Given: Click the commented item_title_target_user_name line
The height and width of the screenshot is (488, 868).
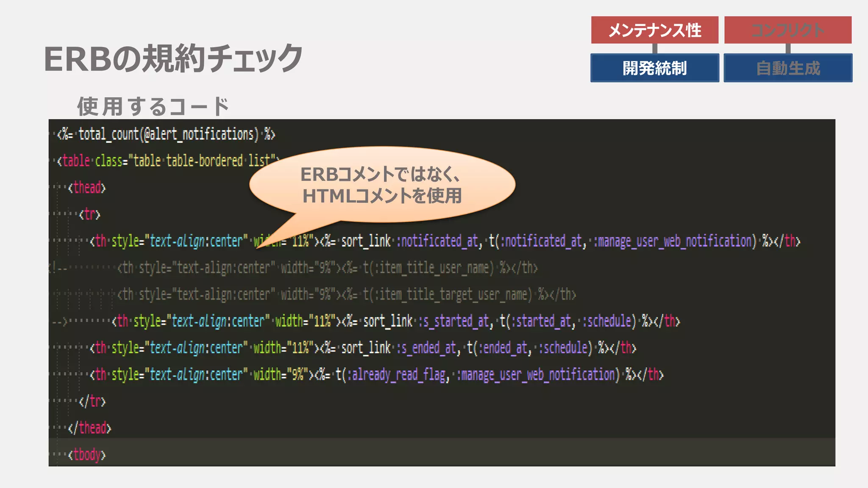Looking at the screenshot, I should click(x=347, y=294).
